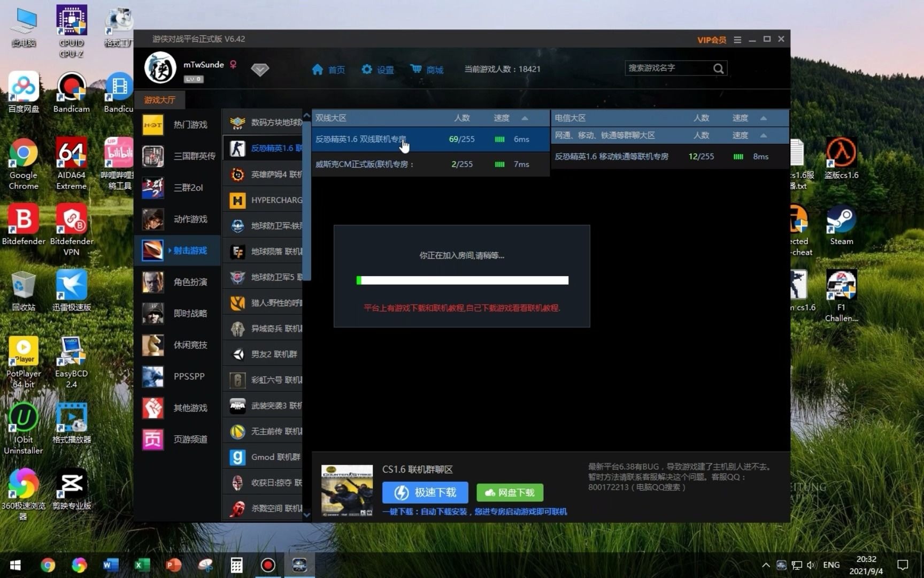Show hidden system tray icons

coord(766,565)
